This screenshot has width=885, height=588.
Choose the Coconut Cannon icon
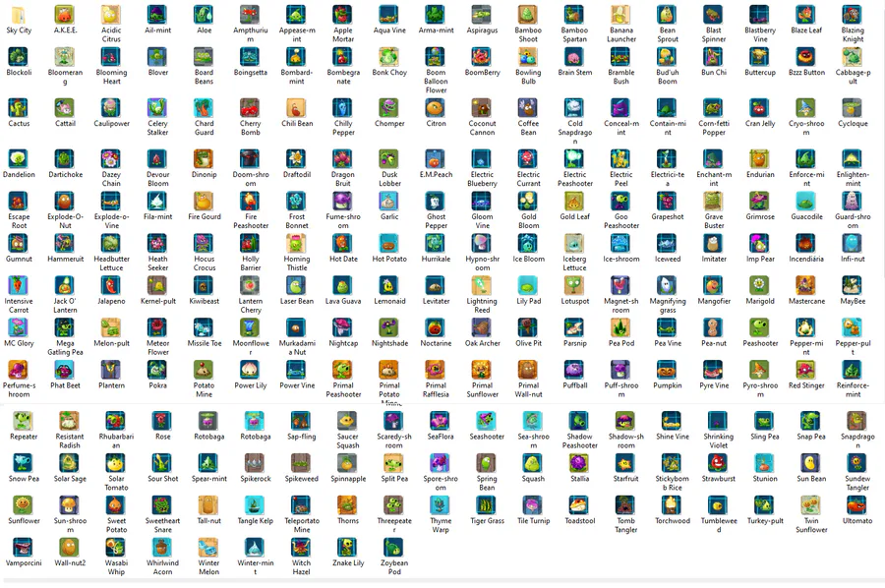[x=482, y=108]
